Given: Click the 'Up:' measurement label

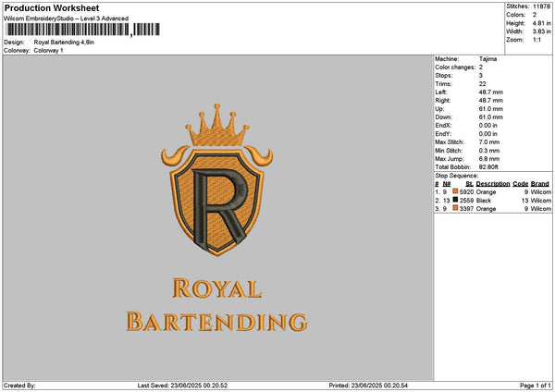Looking at the screenshot, I should [439, 109].
